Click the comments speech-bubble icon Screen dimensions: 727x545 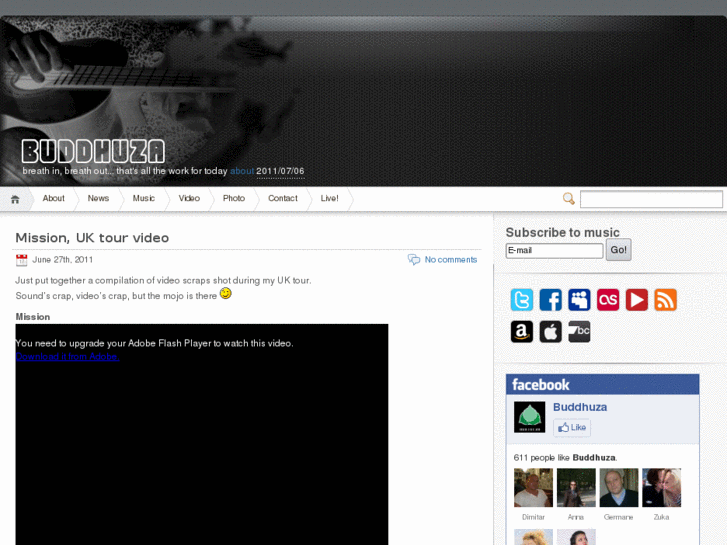(414, 259)
